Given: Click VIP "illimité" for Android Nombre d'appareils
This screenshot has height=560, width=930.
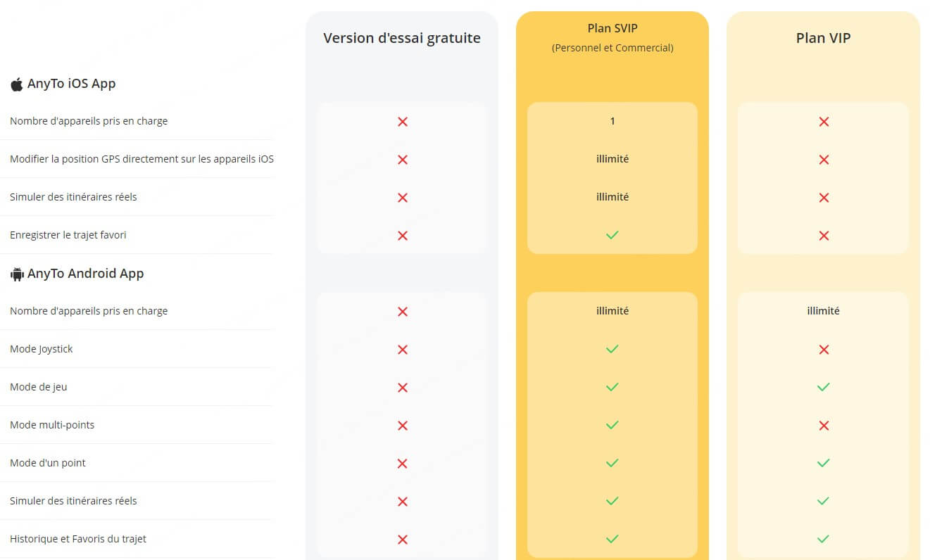Looking at the screenshot, I should (x=823, y=311).
